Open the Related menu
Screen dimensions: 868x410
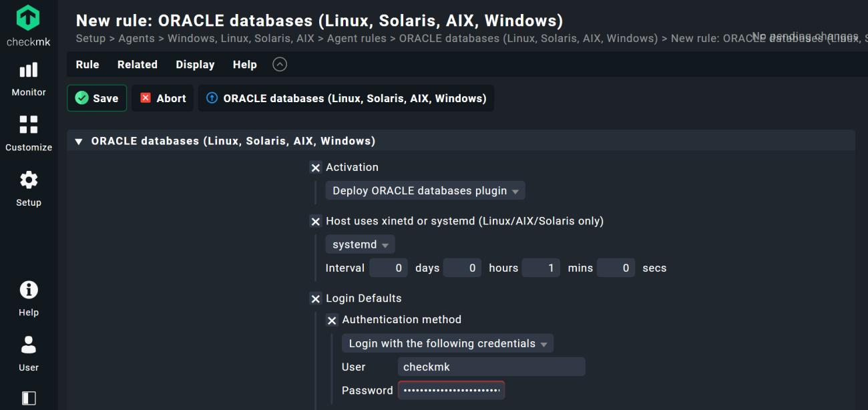pyautogui.click(x=137, y=65)
